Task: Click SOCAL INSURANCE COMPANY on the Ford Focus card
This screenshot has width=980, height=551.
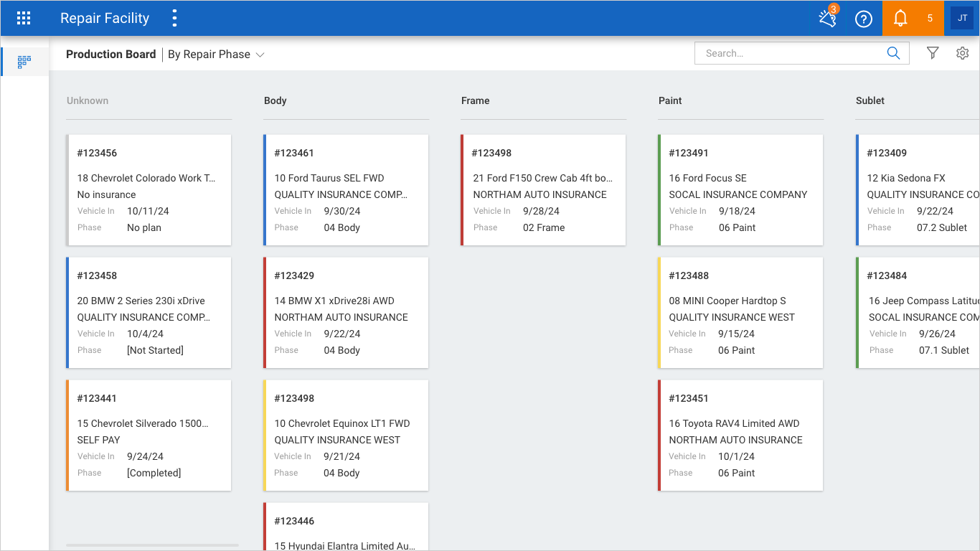Action: point(738,194)
